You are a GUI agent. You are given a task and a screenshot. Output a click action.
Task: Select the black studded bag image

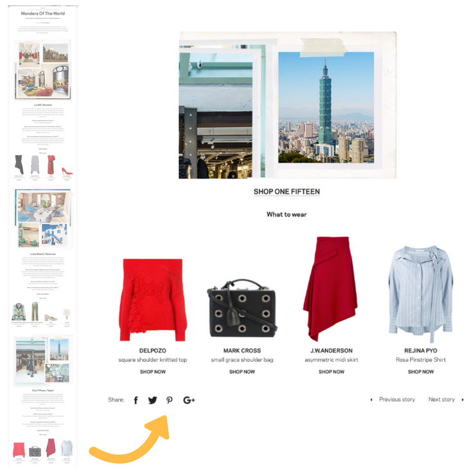pyautogui.click(x=242, y=308)
